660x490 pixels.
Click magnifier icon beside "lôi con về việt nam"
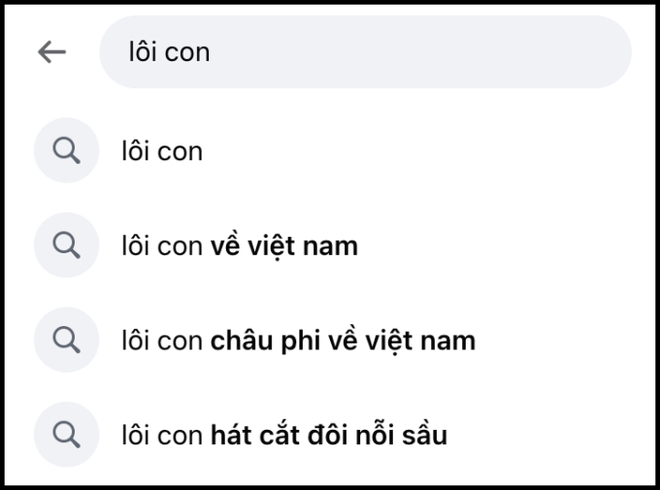[x=67, y=245]
